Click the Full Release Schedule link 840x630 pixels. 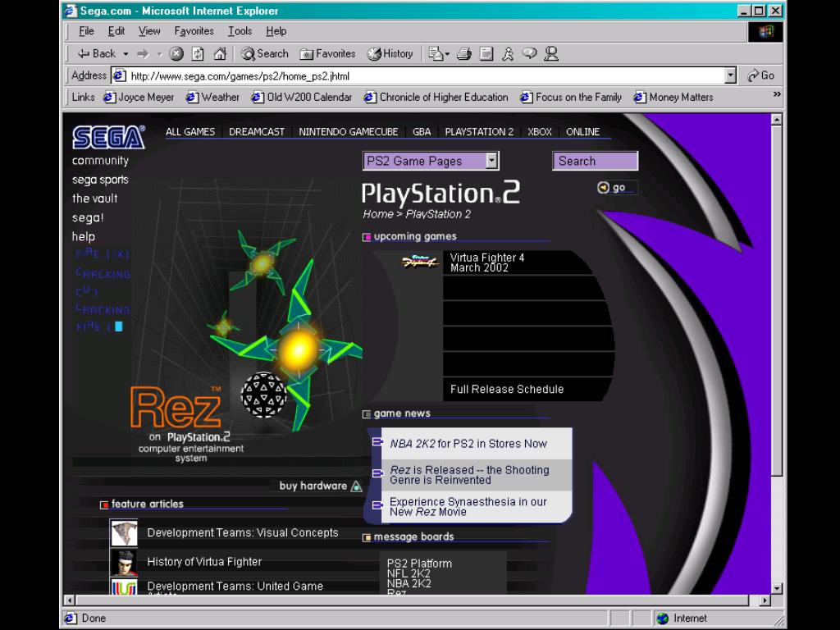(507, 390)
